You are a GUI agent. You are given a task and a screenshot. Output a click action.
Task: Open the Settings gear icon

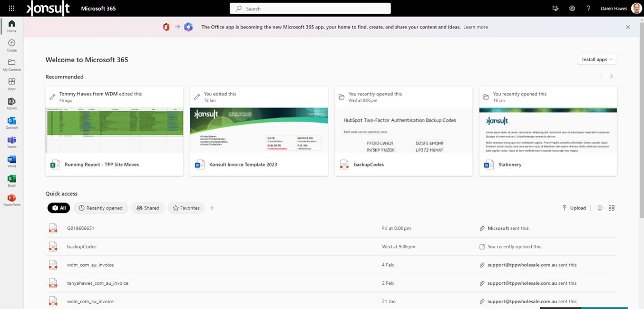click(572, 8)
